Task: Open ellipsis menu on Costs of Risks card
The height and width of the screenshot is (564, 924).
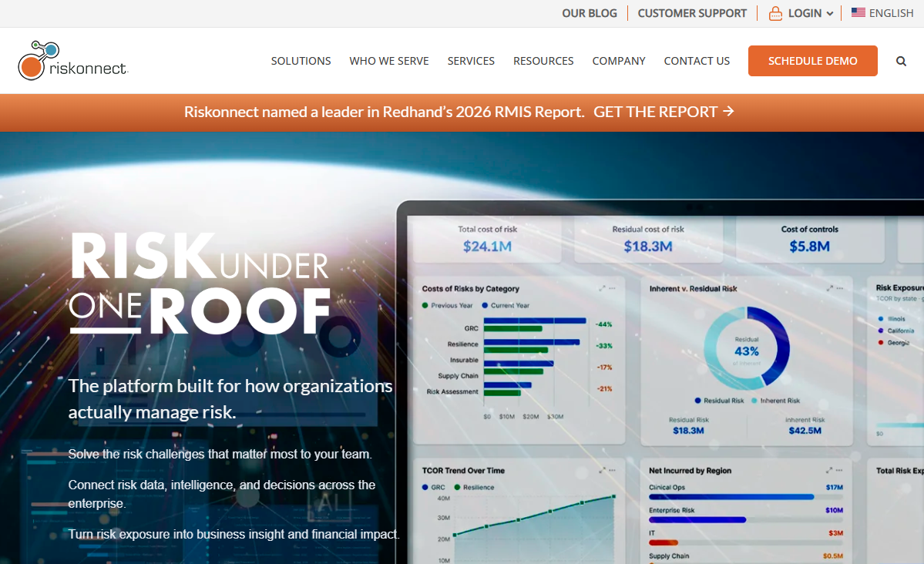Action: tap(612, 288)
